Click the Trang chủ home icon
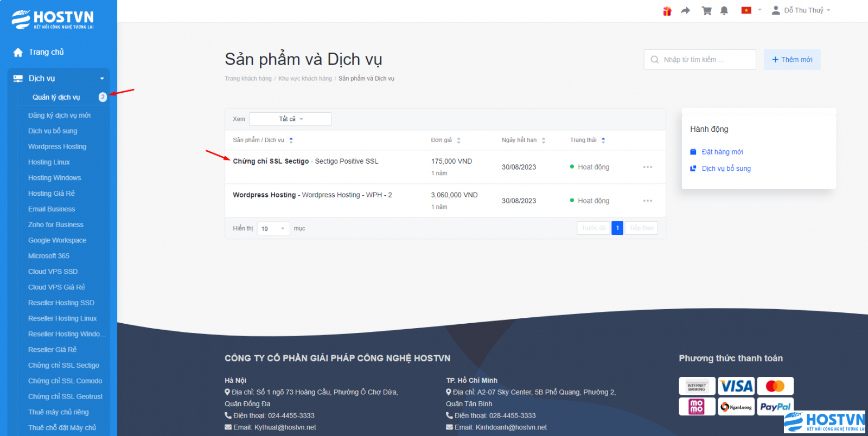868x436 pixels. [x=18, y=52]
